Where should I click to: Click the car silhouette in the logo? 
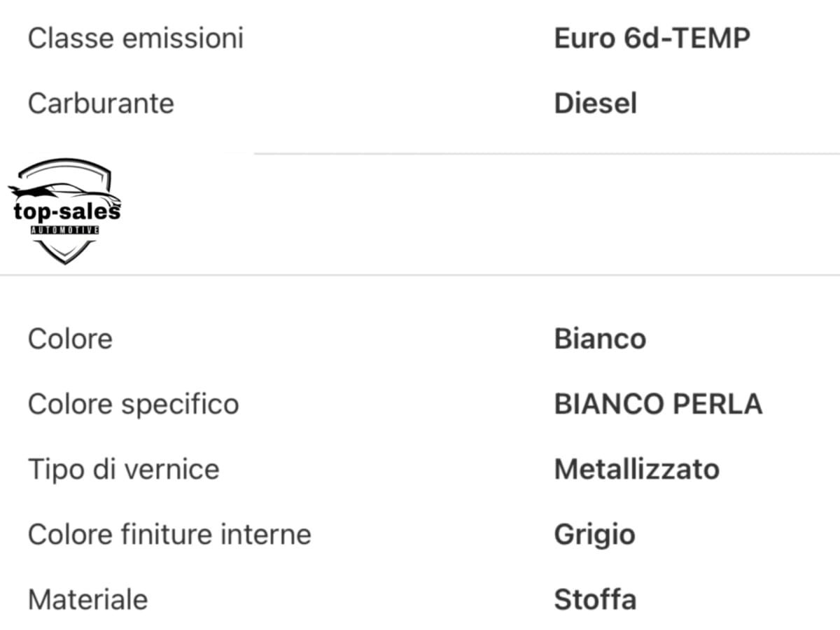tap(63, 190)
